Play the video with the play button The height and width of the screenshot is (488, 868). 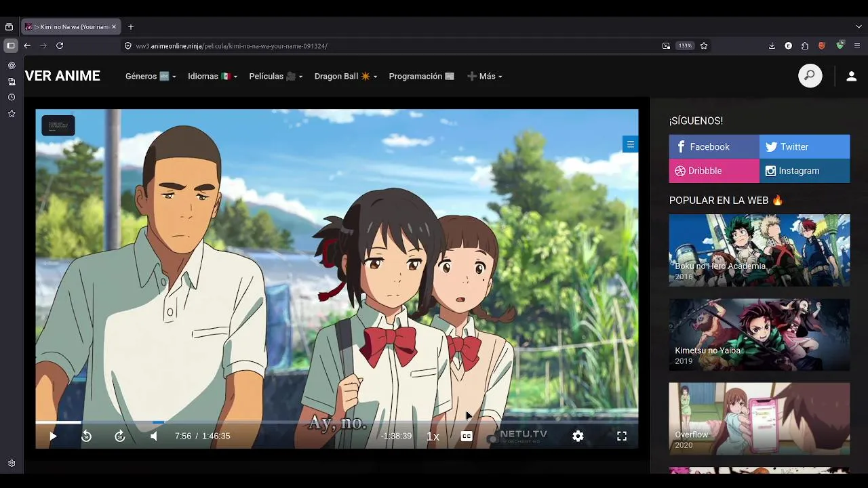(53, 436)
